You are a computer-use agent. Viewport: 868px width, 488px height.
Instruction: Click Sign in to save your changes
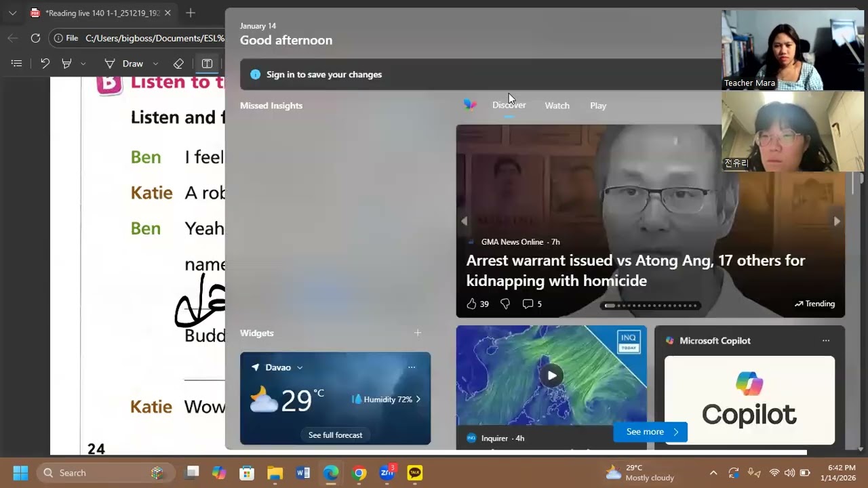[324, 75]
